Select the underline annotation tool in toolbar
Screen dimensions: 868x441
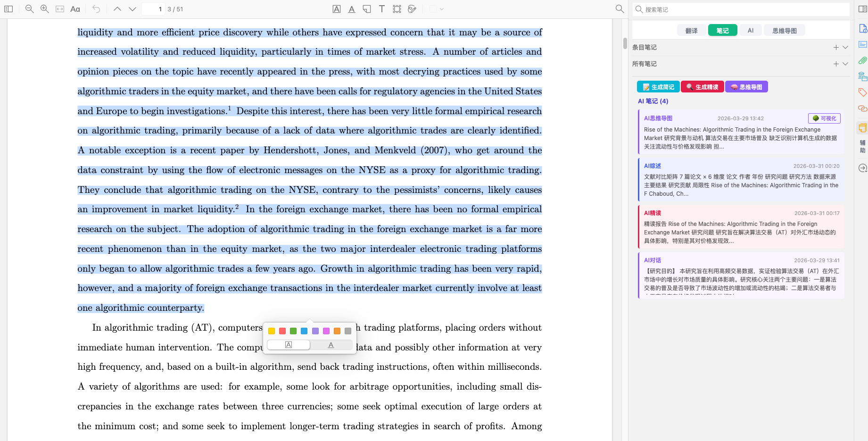(352, 9)
